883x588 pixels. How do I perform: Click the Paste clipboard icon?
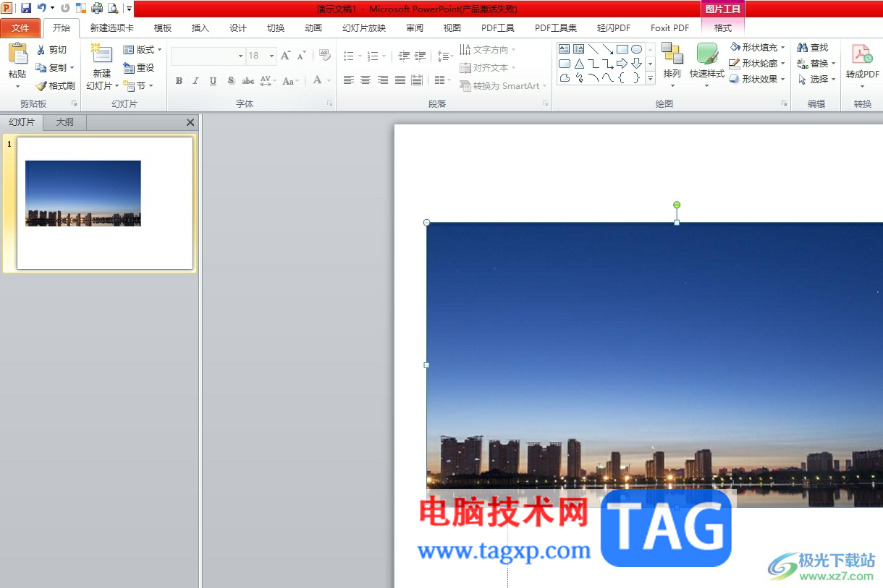point(17,54)
